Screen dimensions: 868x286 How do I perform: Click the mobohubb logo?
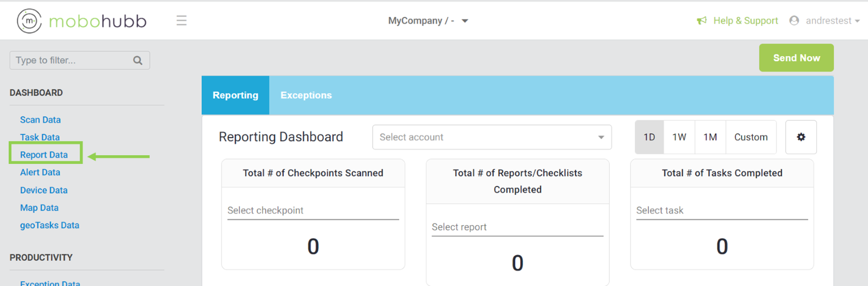(x=81, y=21)
